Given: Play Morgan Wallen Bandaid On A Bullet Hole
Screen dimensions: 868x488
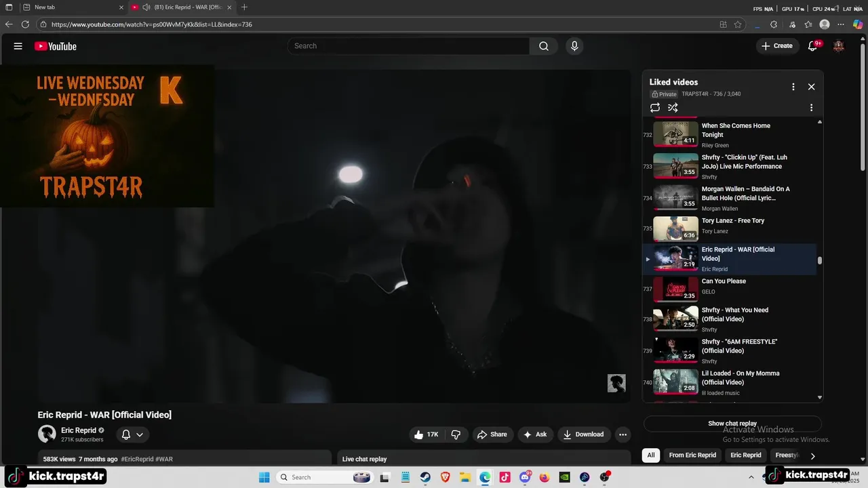Looking at the screenshot, I should 729,198.
